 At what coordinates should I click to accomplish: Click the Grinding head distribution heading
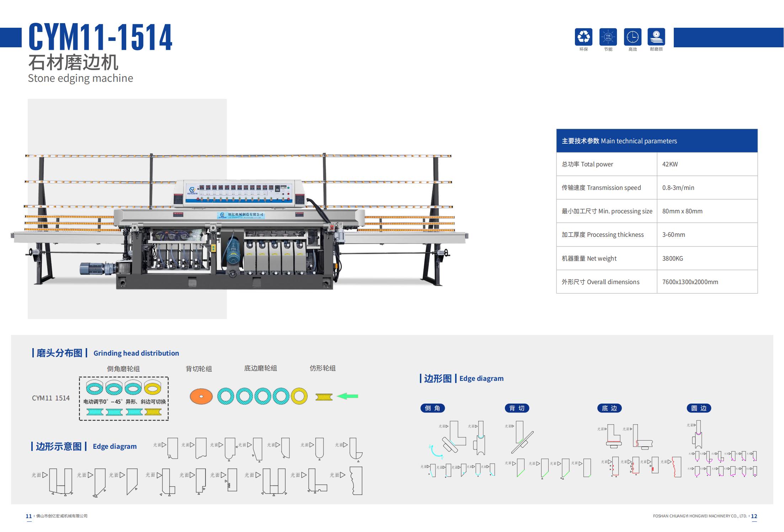point(136,353)
